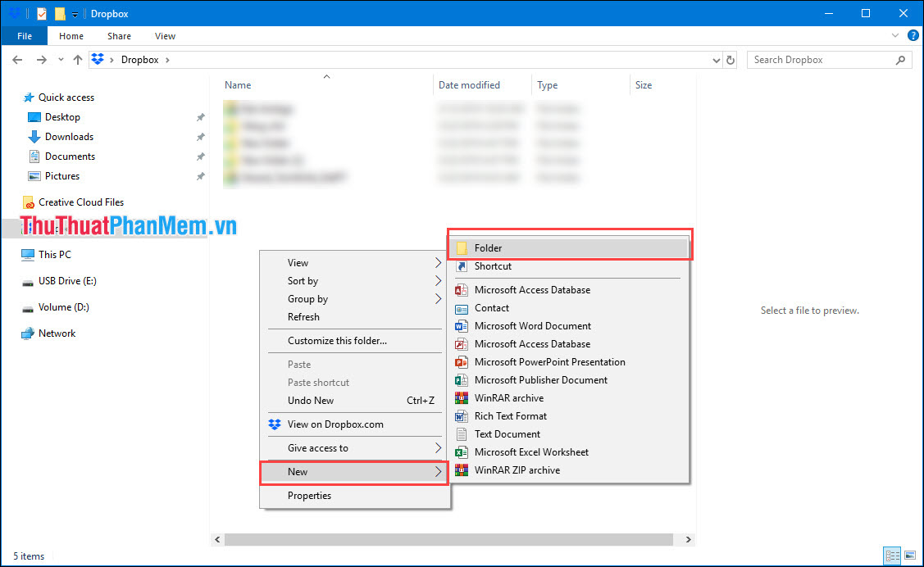Image resolution: width=924 pixels, height=567 pixels.
Task: Create a new Shortcut
Action: [570, 266]
